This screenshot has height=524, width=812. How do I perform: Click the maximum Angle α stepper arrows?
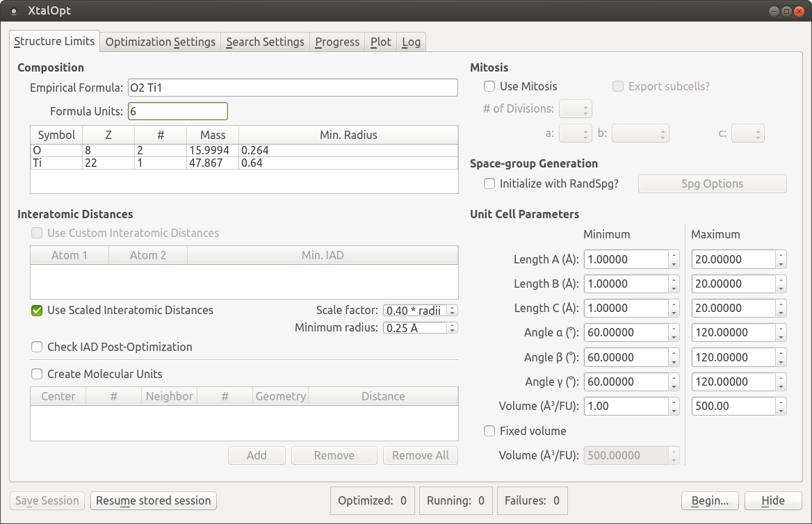(781, 332)
